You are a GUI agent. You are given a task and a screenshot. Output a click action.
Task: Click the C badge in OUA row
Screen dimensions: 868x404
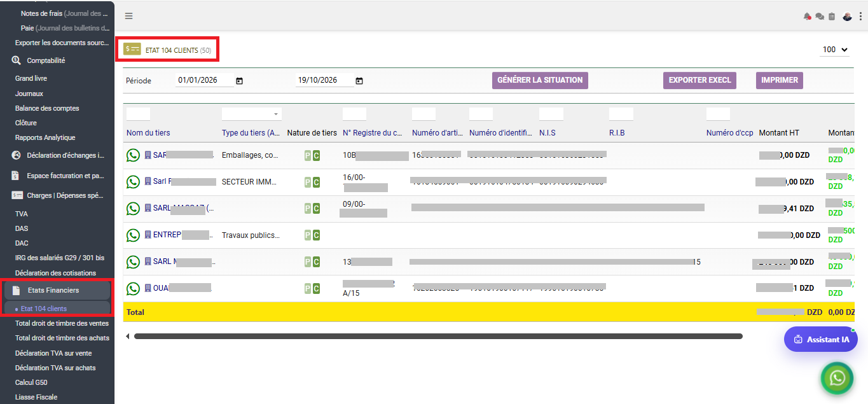pyautogui.click(x=316, y=289)
